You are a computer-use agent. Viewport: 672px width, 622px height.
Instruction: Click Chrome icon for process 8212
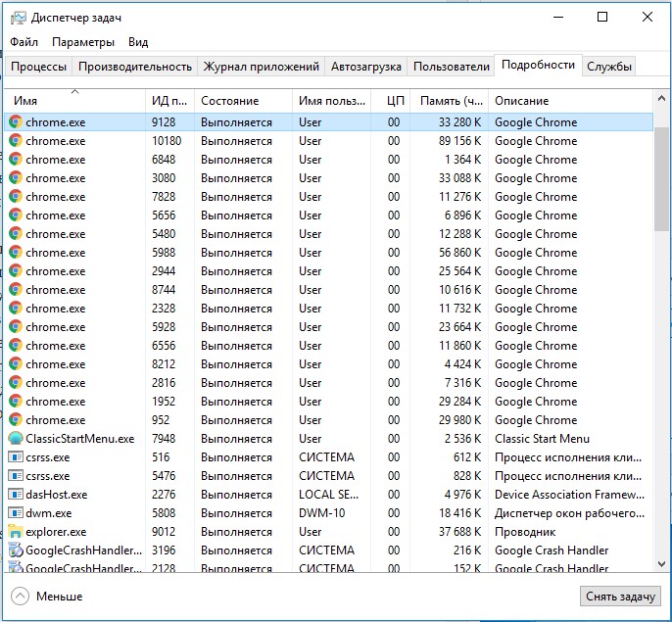pyautogui.click(x=16, y=364)
